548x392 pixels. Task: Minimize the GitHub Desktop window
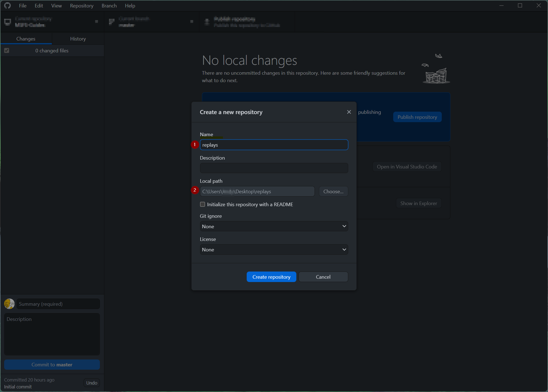(x=501, y=6)
